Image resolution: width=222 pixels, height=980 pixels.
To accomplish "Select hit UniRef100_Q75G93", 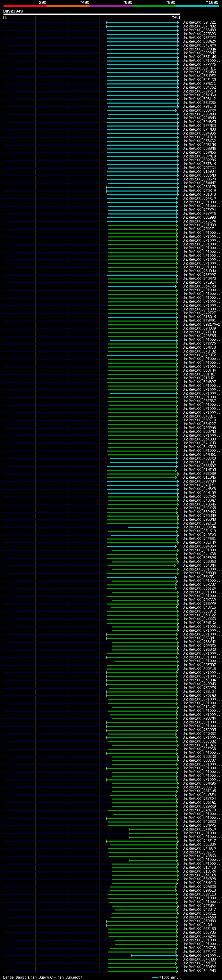I will 199,34.
